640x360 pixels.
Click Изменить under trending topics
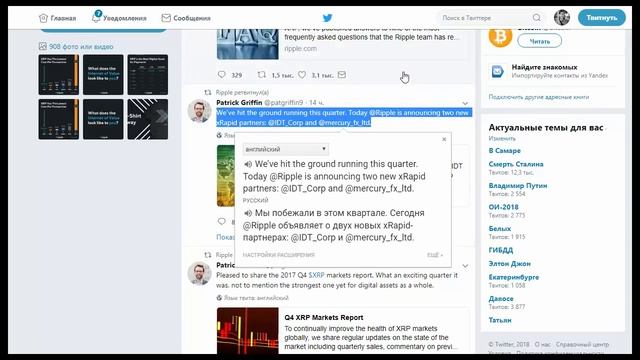(502, 138)
